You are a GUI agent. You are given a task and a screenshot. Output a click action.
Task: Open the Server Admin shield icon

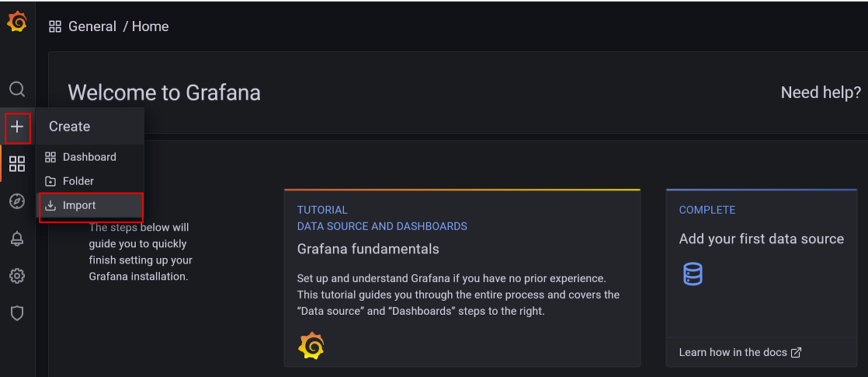pyautogui.click(x=17, y=313)
